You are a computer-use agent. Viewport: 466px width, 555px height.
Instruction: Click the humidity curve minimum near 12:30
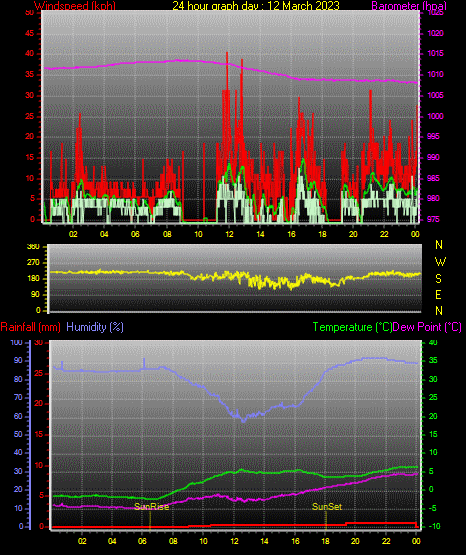point(243,421)
